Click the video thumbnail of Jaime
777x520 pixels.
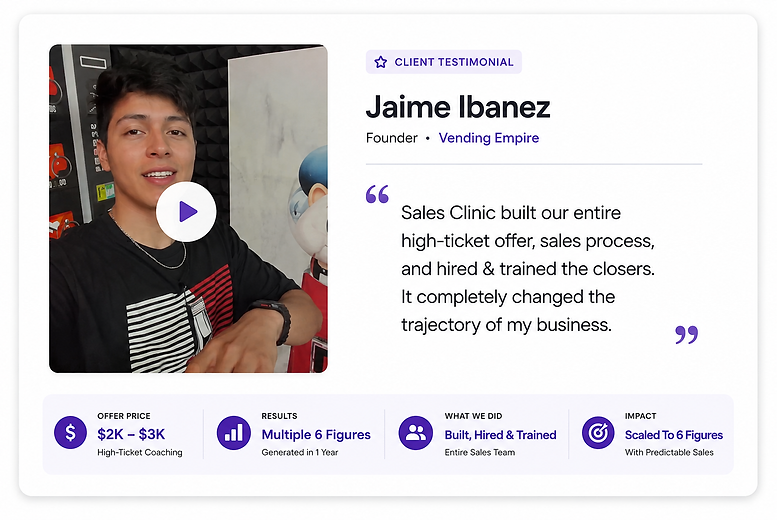click(x=188, y=208)
